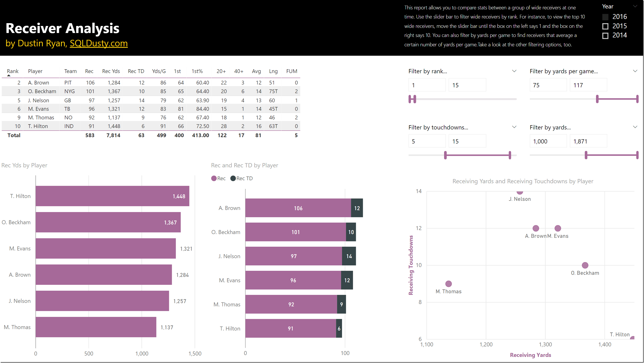Screen dimensions: 644x363
Task: Toggle the Rec legend item in Rec and Rec TD chart
Action: (218, 178)
